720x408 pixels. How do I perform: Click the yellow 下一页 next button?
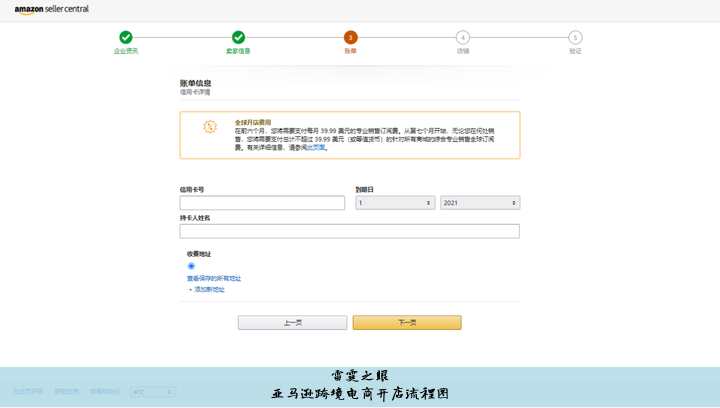(407, 323)
